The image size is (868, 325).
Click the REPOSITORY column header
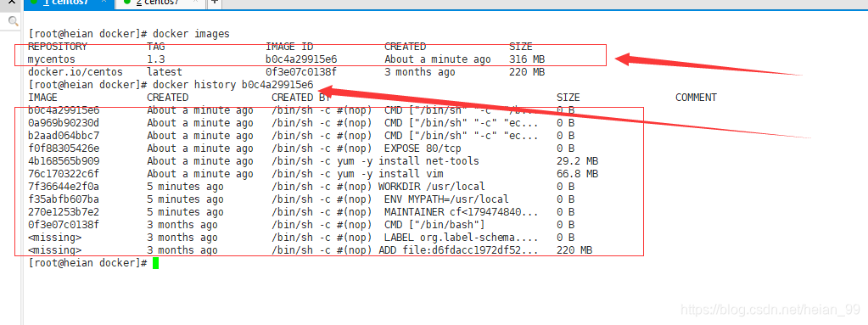click(58, 47)
